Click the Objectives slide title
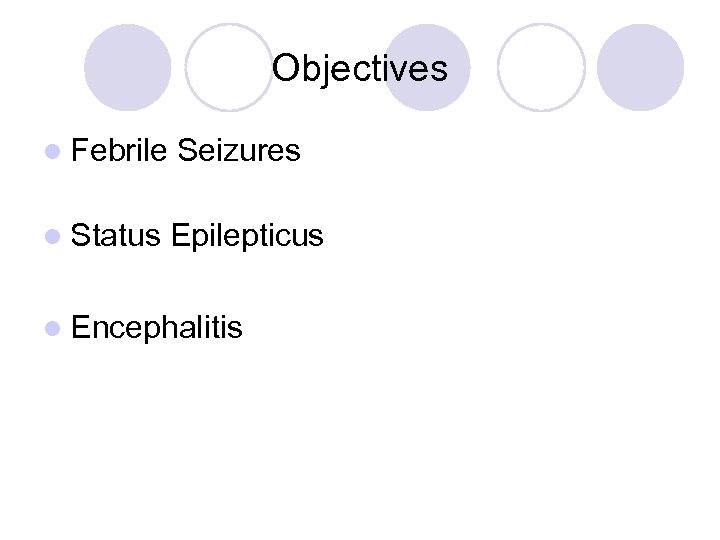The height and width of the screenshot is (540, 720). [x=360, y=69]
